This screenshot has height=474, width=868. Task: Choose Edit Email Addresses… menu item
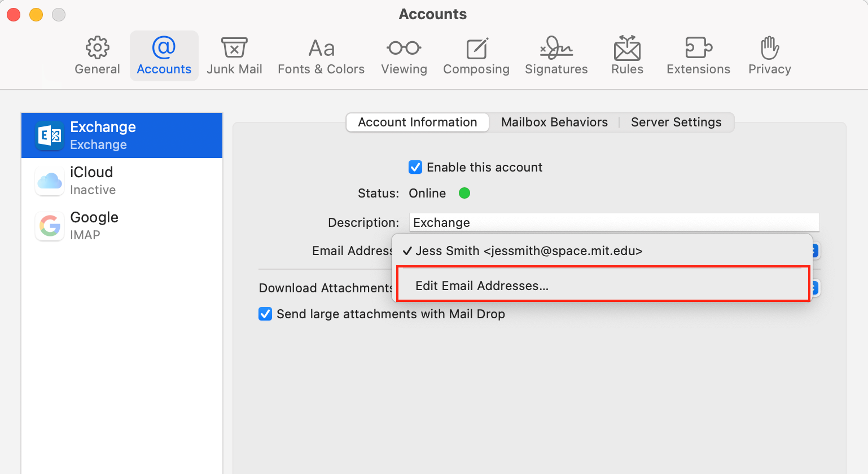(603, 286)
